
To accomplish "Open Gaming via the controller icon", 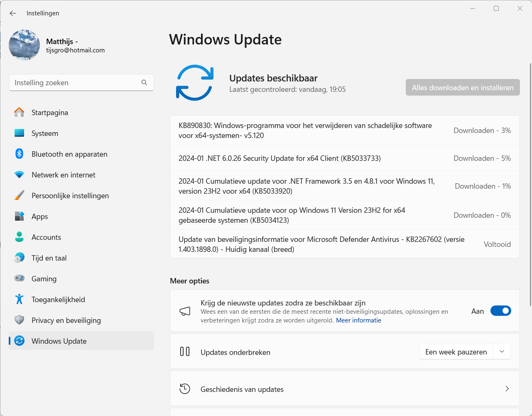I will point(19,278).
